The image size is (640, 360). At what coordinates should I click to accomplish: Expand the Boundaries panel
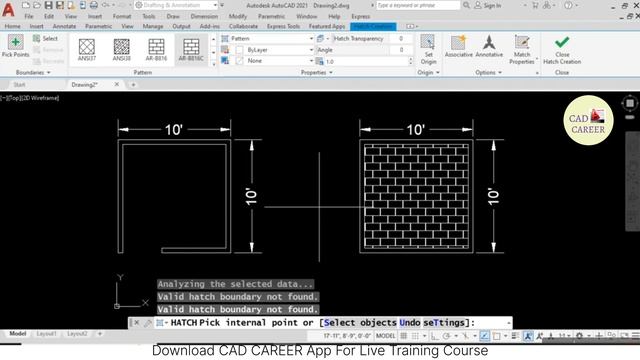coord(33,73)
